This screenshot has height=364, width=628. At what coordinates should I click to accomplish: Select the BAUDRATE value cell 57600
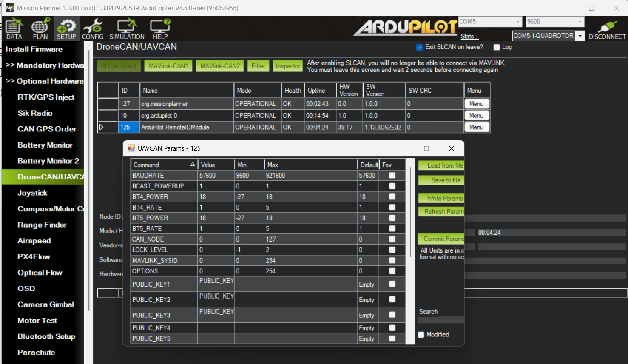click(x=216, y=175)
